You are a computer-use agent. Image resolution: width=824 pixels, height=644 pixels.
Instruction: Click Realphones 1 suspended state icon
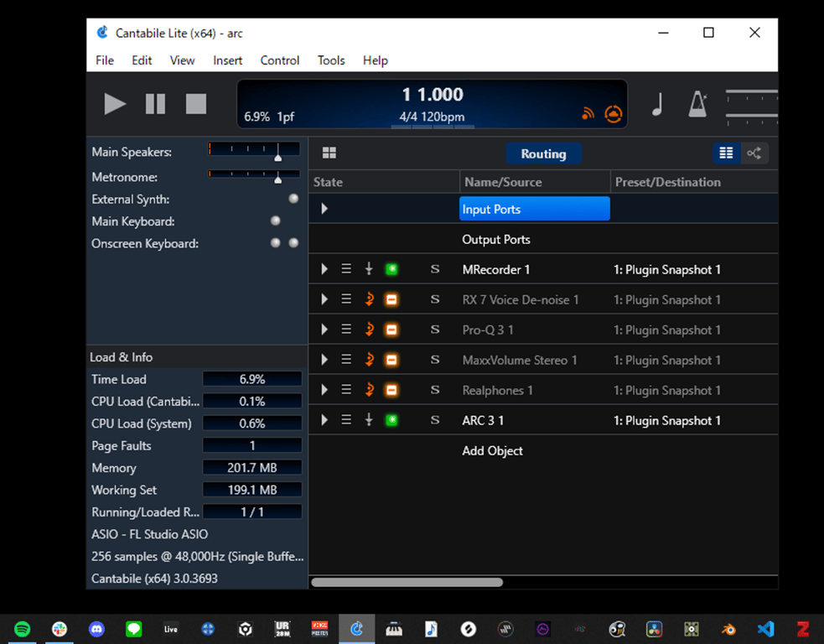click(x=370, y=390)
